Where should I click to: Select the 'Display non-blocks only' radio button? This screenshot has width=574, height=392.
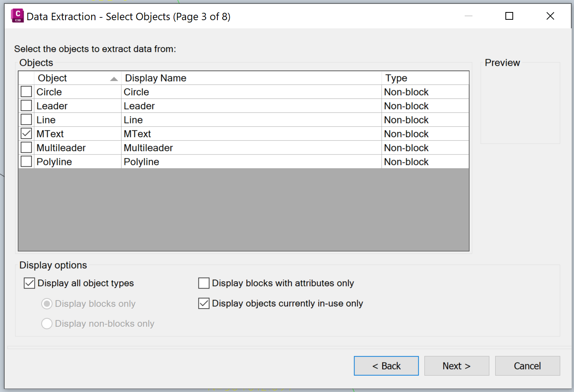47,323
